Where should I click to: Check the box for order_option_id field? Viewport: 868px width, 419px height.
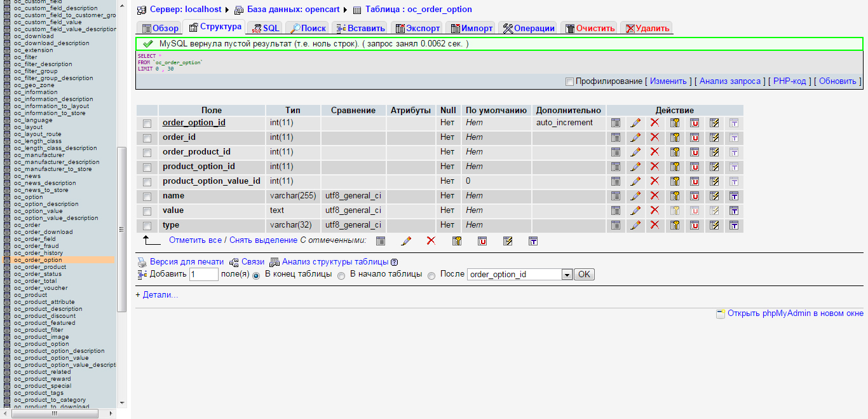point(147,123)
